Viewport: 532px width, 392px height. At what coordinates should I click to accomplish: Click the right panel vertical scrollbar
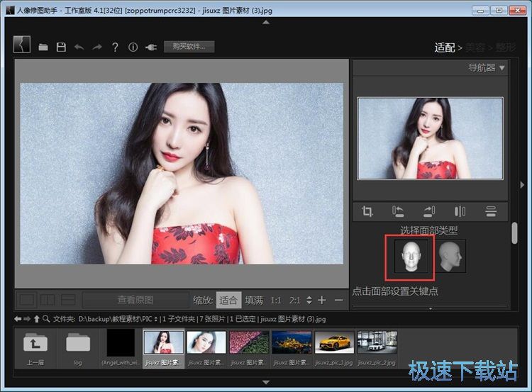(x=514, y=233)
